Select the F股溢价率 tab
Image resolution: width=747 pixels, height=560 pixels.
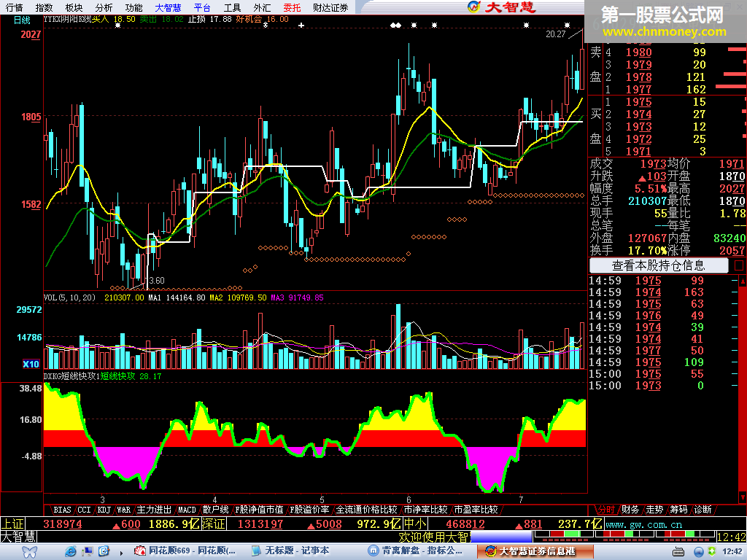click(309, 510)
